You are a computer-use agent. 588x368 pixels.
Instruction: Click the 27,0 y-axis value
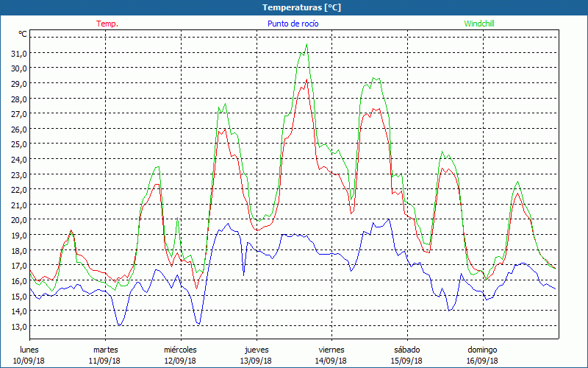(19, 114)
